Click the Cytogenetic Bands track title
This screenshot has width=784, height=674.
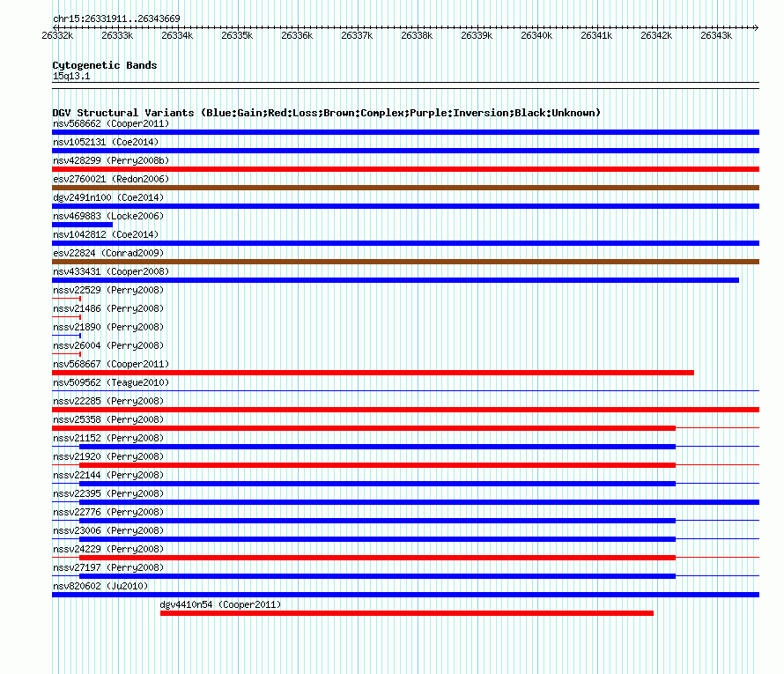tap(105, 65)
